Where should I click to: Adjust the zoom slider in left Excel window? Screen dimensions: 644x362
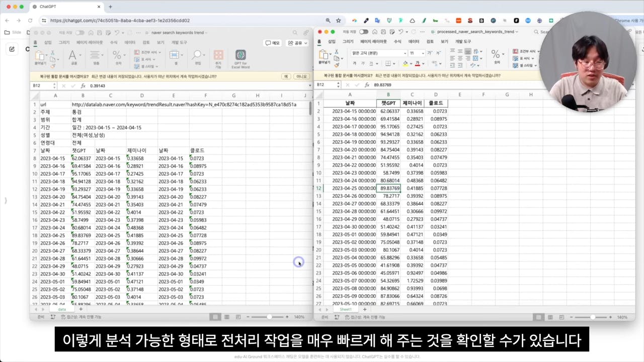point(269,317)
